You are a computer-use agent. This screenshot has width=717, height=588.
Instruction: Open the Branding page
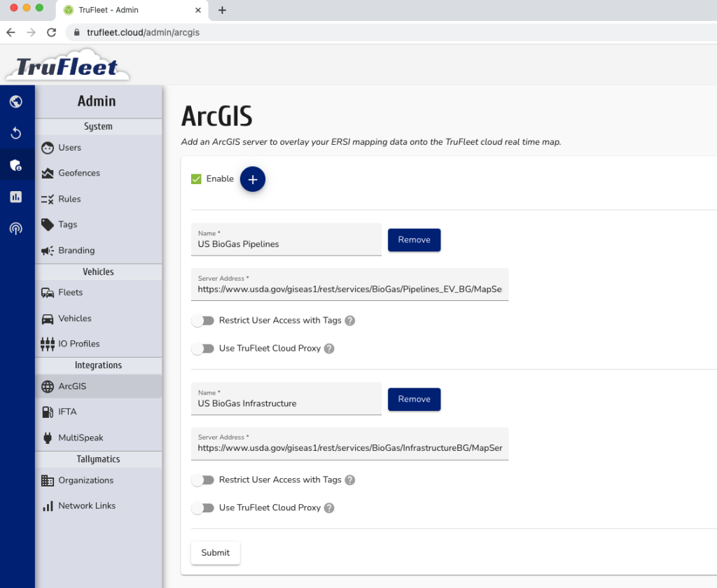tap(98, 251)
